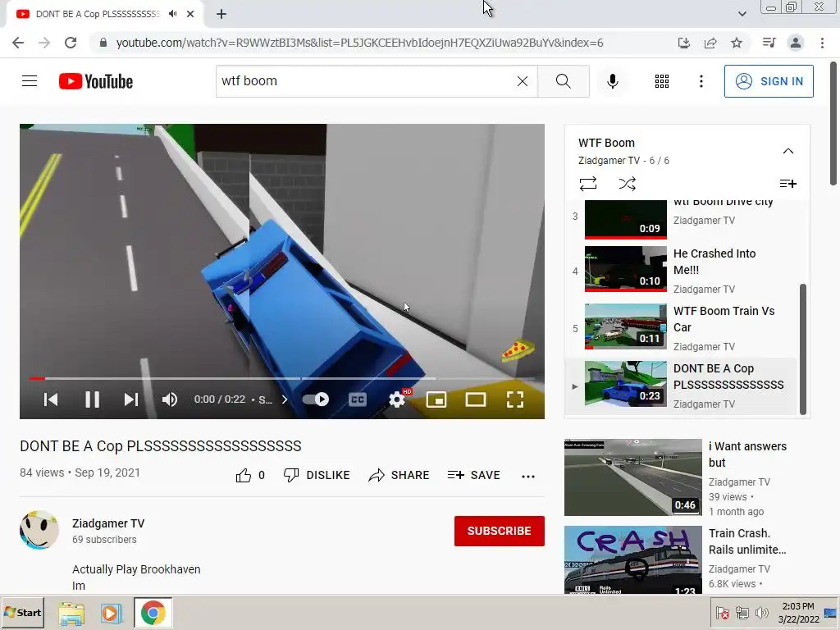Click the system tray volume icon
Viewport: 840px width, 630px height.
pyautogui.click(x=760, y=613)
